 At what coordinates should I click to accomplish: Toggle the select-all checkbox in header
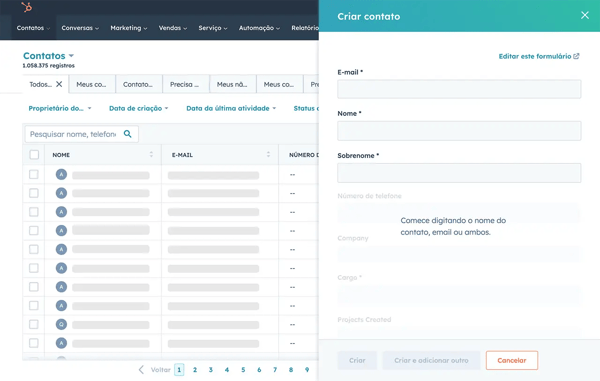tap(34, 155)
